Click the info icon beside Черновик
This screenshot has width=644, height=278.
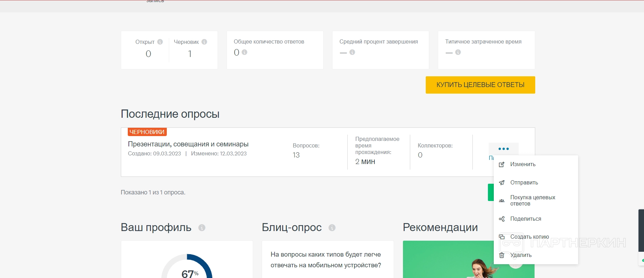pos(204,42)
